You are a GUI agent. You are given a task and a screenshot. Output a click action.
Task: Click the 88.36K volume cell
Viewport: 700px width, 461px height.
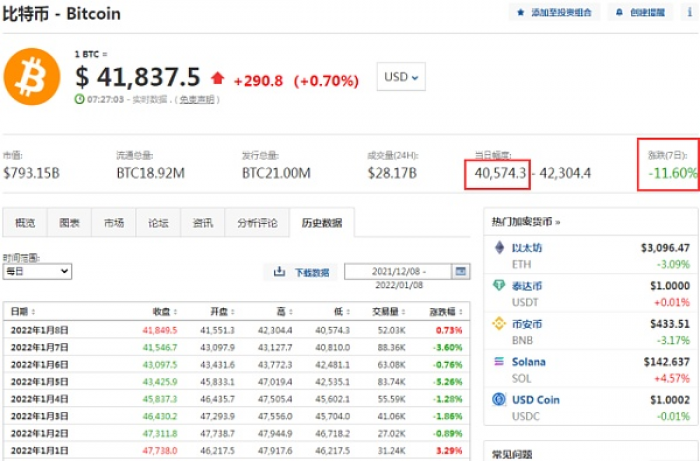click(x=392, y=347)
